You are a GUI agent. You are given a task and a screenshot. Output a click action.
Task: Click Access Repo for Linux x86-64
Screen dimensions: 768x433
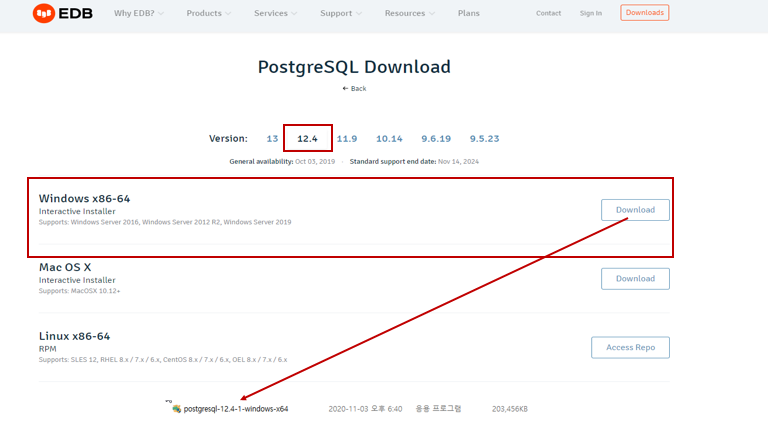point(630,347)
